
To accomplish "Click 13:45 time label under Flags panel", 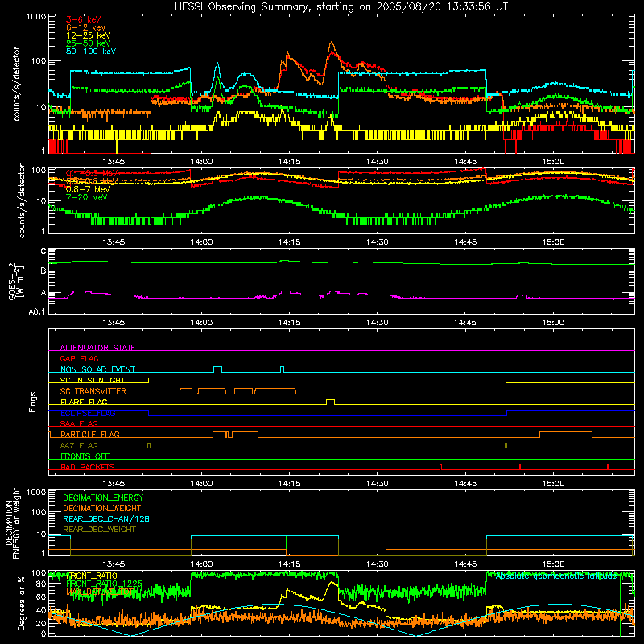I will coord(114,484).
